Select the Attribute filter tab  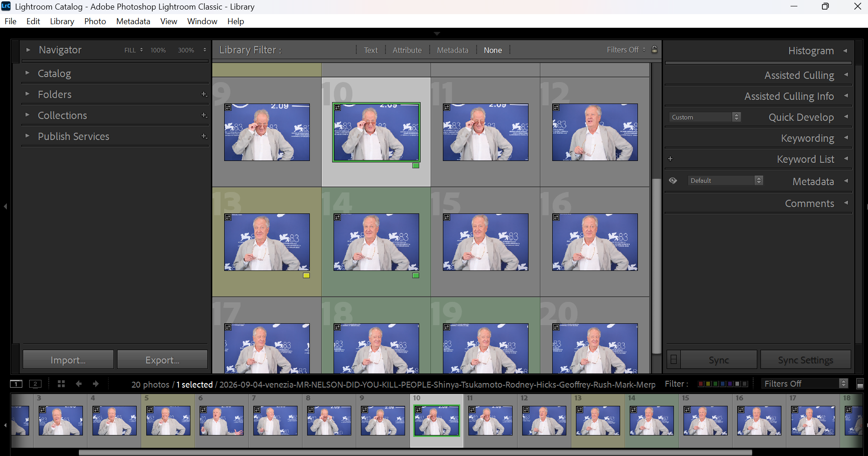(x=407, y=50)
